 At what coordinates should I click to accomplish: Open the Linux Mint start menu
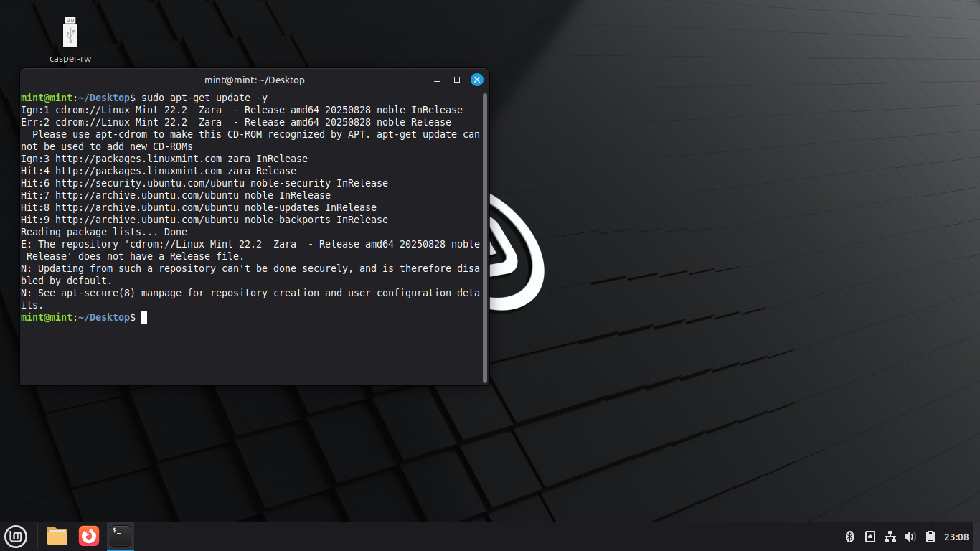tap(16, 536)
